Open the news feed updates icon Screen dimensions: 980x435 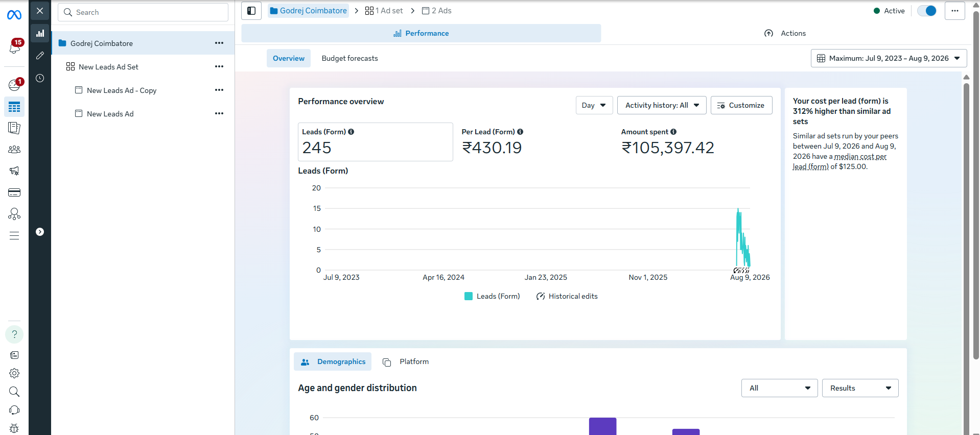coord(14,355)
